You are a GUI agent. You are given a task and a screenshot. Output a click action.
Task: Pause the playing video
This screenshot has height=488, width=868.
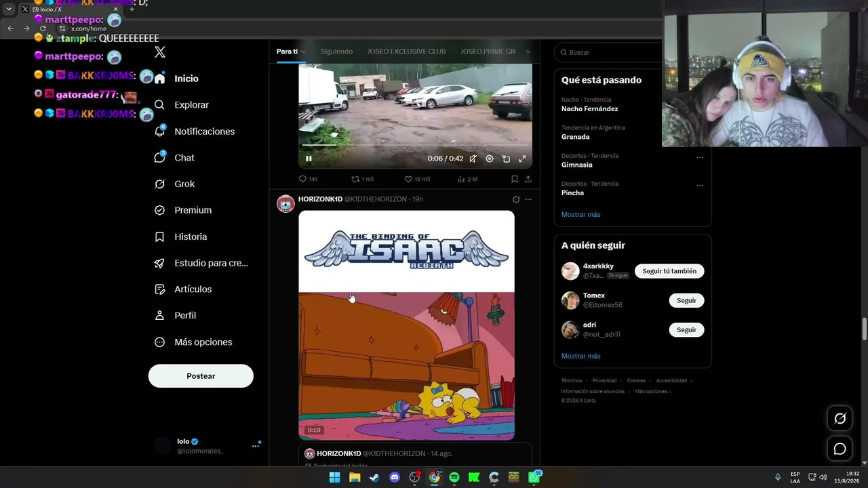click(x=309, y=159)
